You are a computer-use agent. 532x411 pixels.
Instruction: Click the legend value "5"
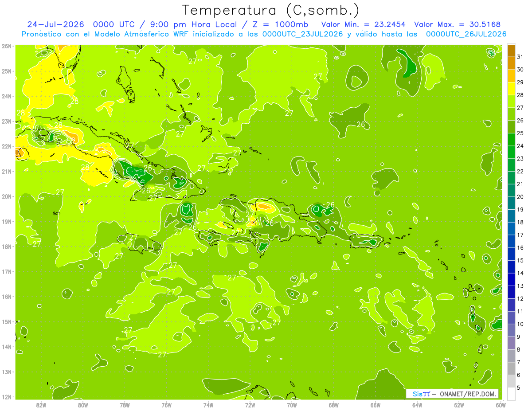point(519,388)
